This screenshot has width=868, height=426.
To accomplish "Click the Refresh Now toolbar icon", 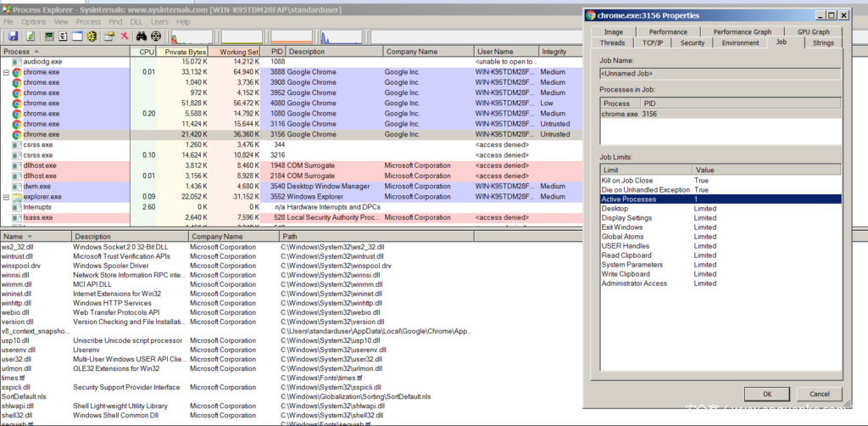I will [x=31, y=36].
